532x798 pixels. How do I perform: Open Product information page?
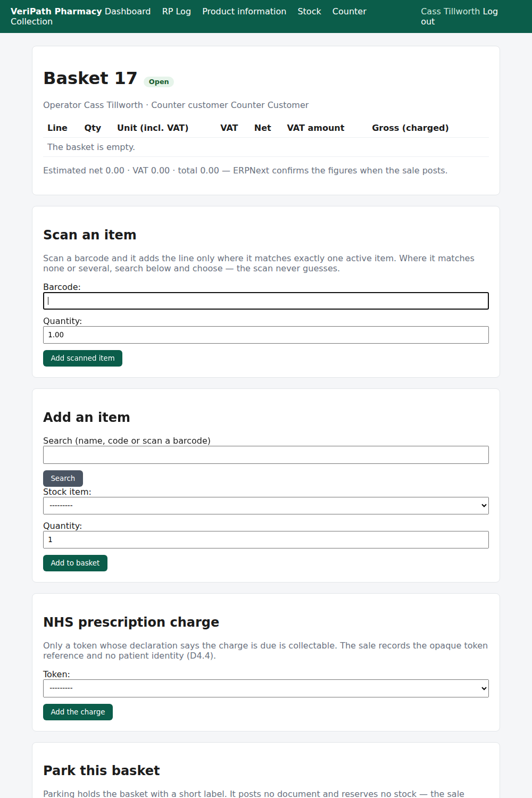(244, 11)
